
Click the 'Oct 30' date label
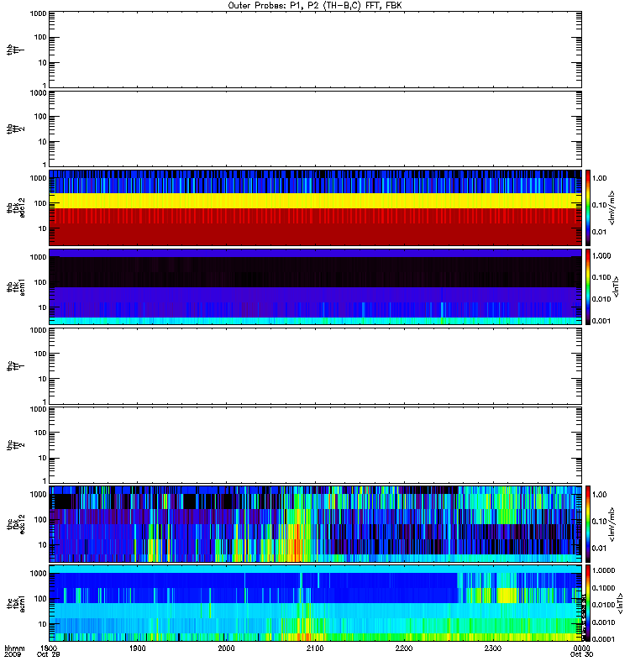(x=581, y=655)
